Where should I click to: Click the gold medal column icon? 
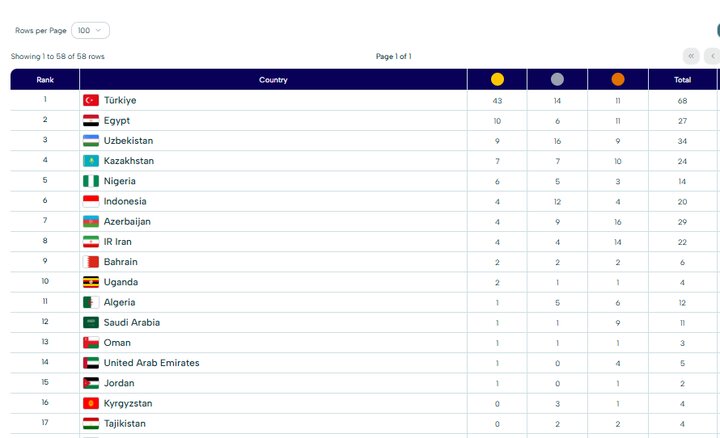click(497, 80)
